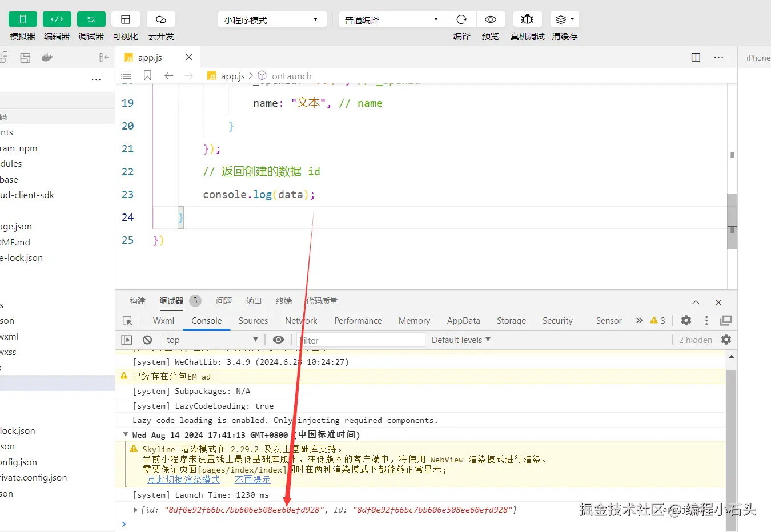Open the Default levels dropdown

point(461,340)
